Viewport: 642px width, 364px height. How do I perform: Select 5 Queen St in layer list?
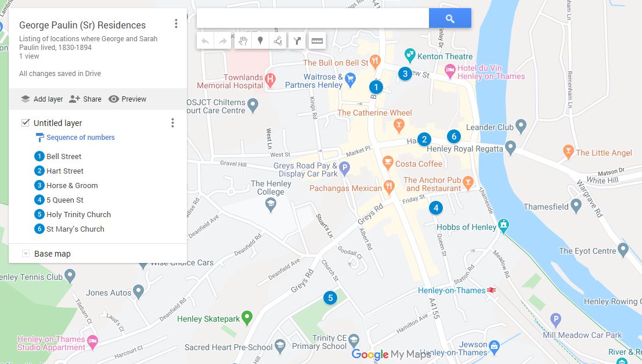65,200
